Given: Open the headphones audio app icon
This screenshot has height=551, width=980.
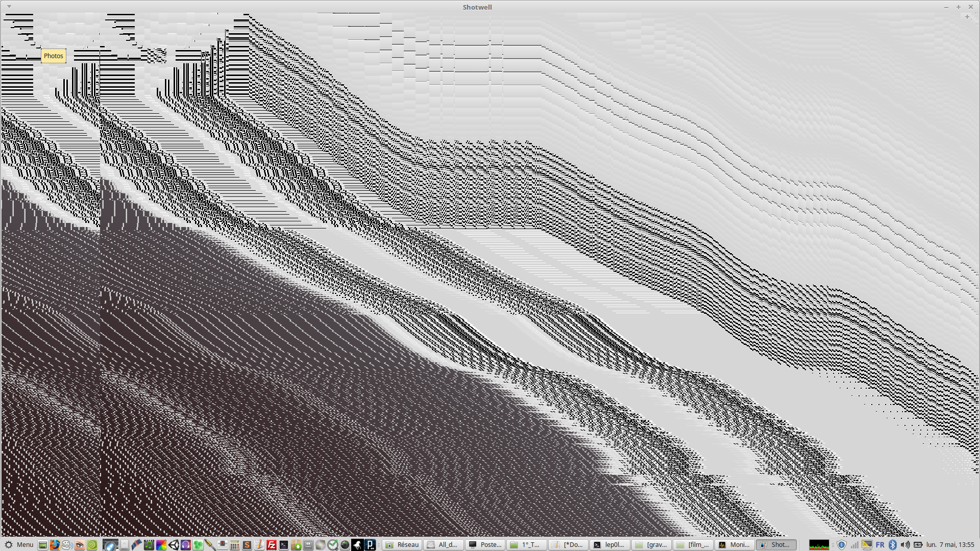Looking at the screenshot, I should tap(186, 545).
